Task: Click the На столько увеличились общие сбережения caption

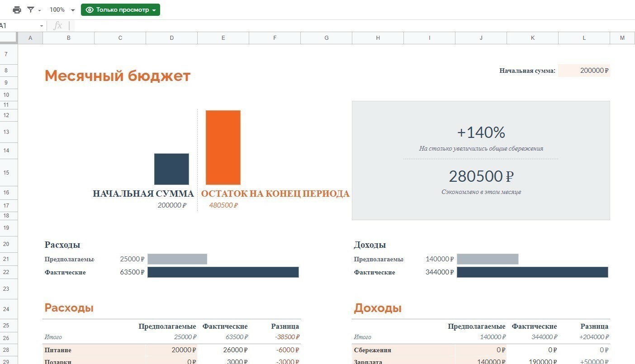Action: 481,148
